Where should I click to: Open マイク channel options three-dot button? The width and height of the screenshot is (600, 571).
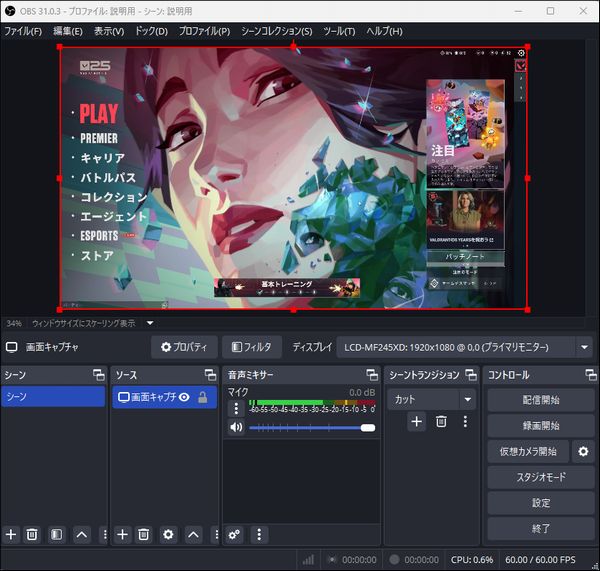pos(236,408)
